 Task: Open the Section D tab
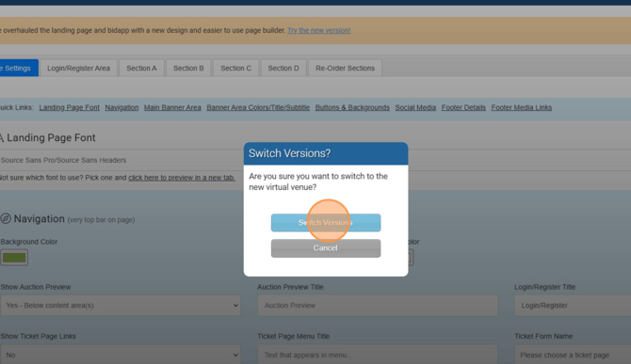click(283, 69)
